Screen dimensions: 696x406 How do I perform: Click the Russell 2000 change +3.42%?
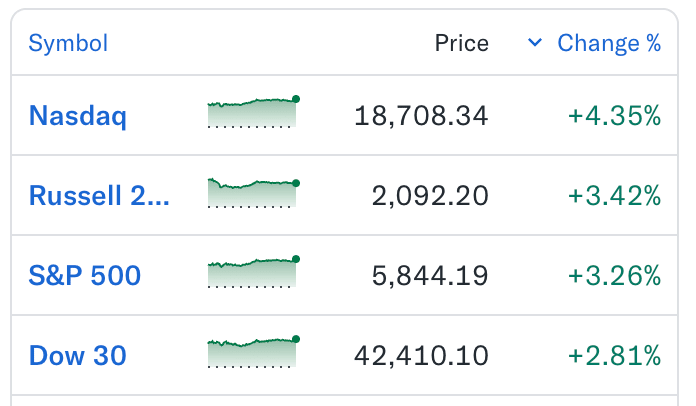(x=614, y=196)
